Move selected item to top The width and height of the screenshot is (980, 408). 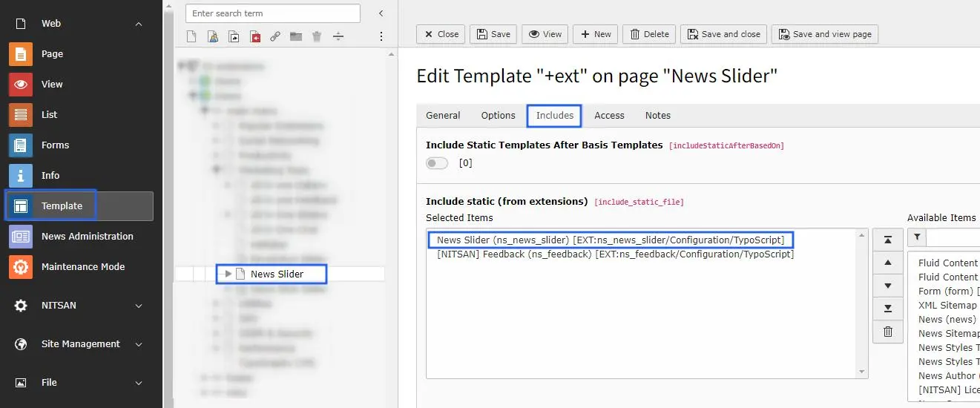888,240
